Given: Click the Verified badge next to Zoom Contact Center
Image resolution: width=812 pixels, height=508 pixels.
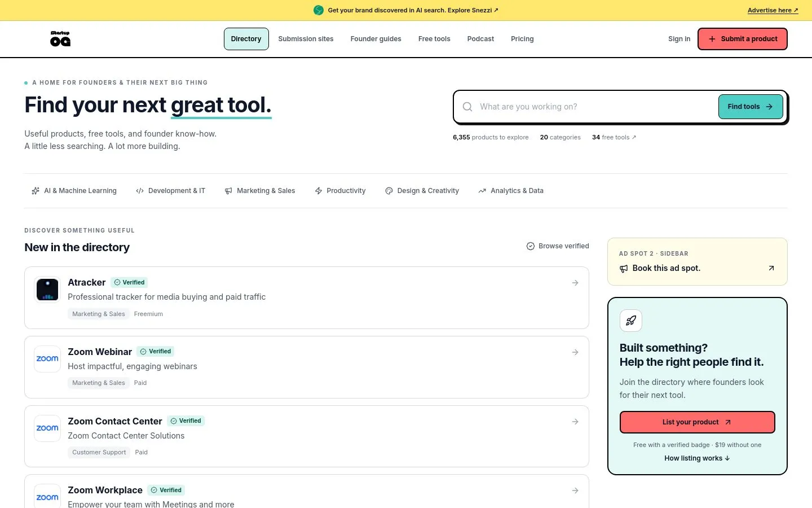Looking at the screenshot, I should click(x=186, y=421).
